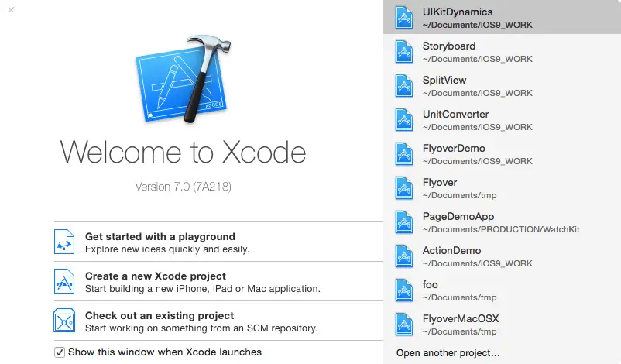Click the large Xcode hammer logo
Image resolution: width=621 pixels, height=364 pixels.
[183, 79]
